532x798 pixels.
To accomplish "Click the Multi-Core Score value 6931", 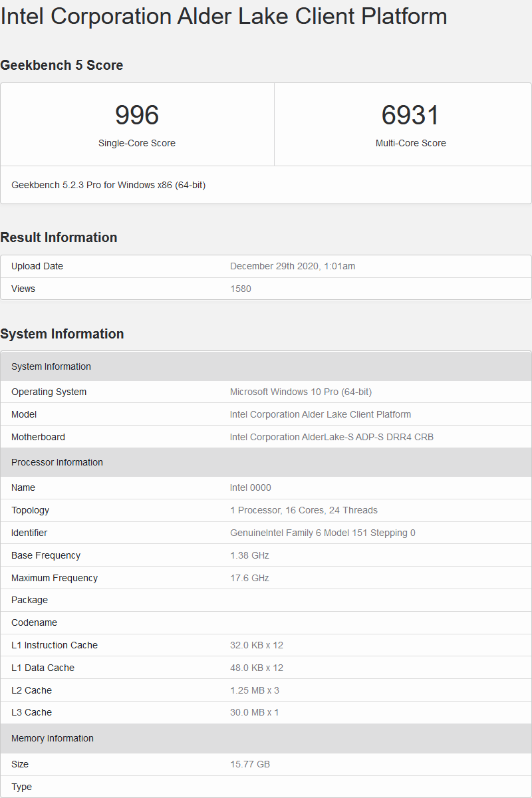I will pos(410,115).
